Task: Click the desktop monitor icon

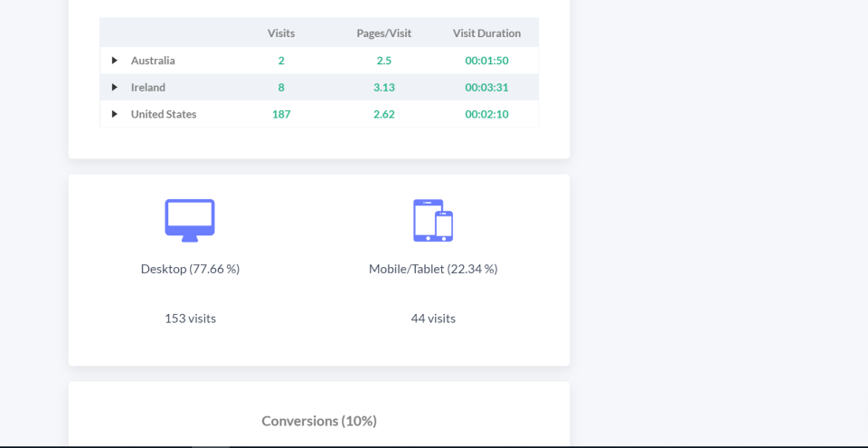Action: coord(190,221)
